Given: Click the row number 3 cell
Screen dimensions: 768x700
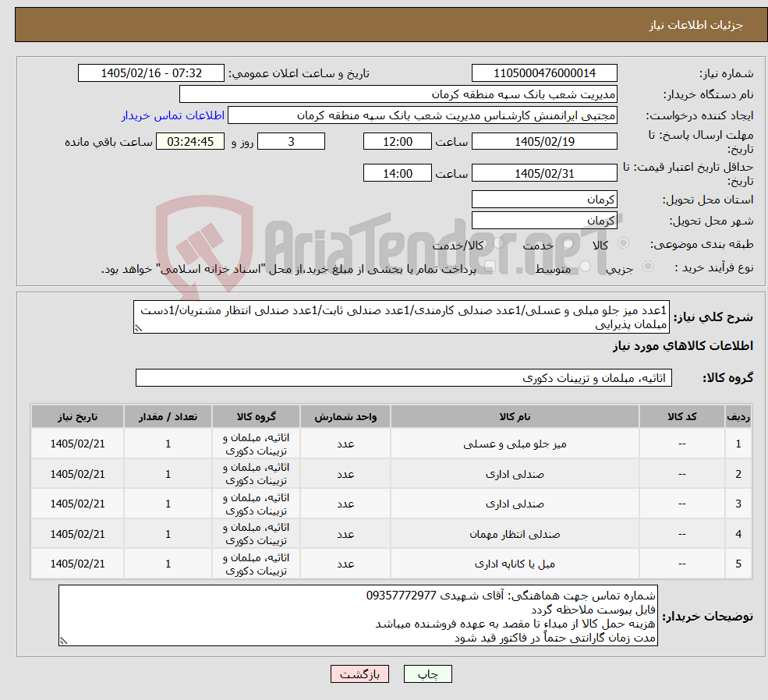Looking at the screenshot, I should (x=738, y=504).
